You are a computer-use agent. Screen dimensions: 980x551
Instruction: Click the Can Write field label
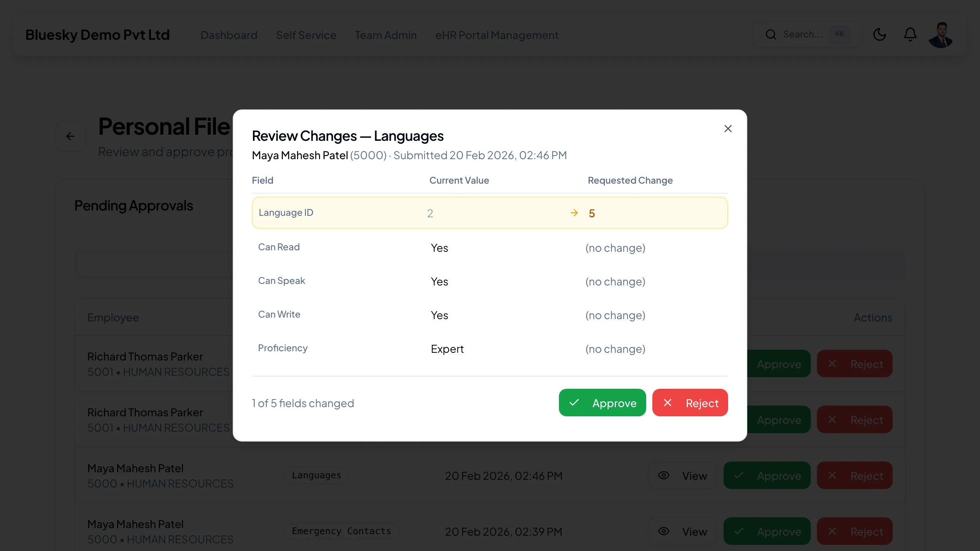(279, 314)
